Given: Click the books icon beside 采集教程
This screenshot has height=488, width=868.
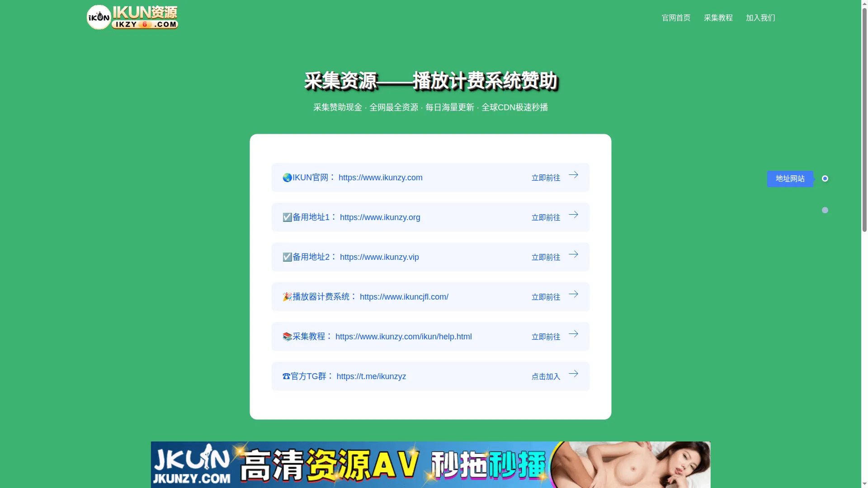Looking at the screenshot, I should [x=287, y=337].
